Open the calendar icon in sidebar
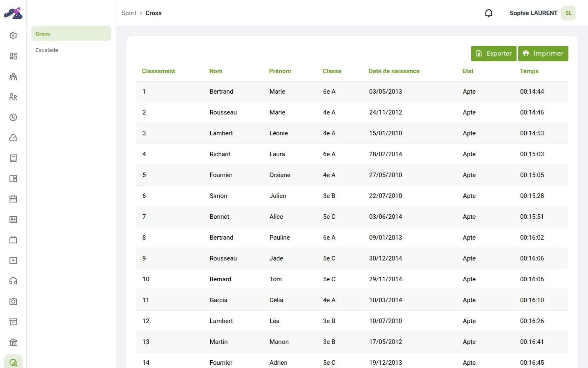Screen dimensions: 588x368 click(13, 199)
